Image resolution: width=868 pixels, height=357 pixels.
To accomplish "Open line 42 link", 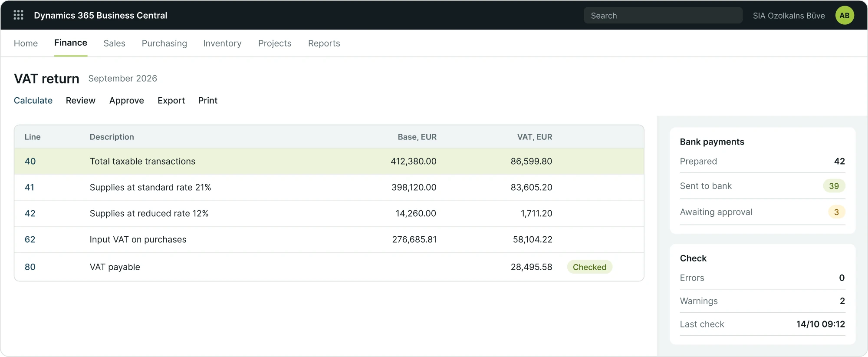I will tap(30, 213).
